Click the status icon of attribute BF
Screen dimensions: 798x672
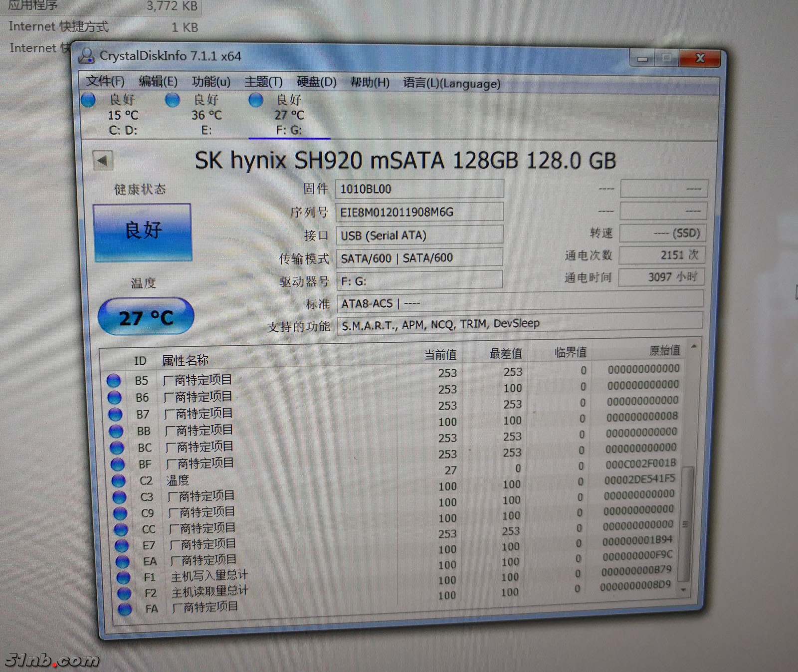point(118,464)
